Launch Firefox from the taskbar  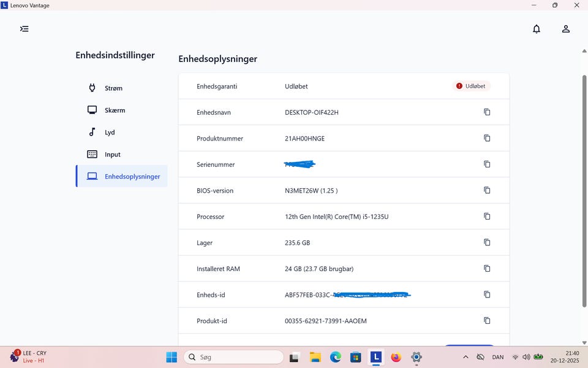point(396,357)
